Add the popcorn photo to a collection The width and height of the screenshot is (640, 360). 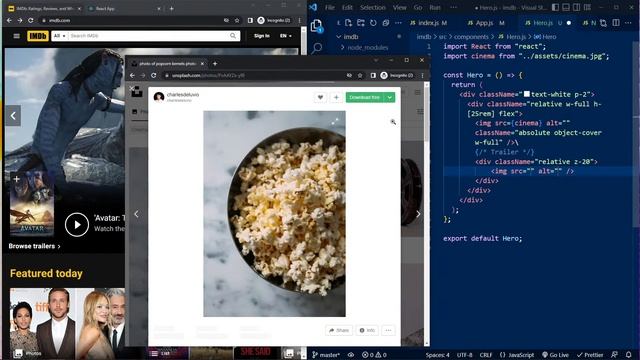coord(336,97)
